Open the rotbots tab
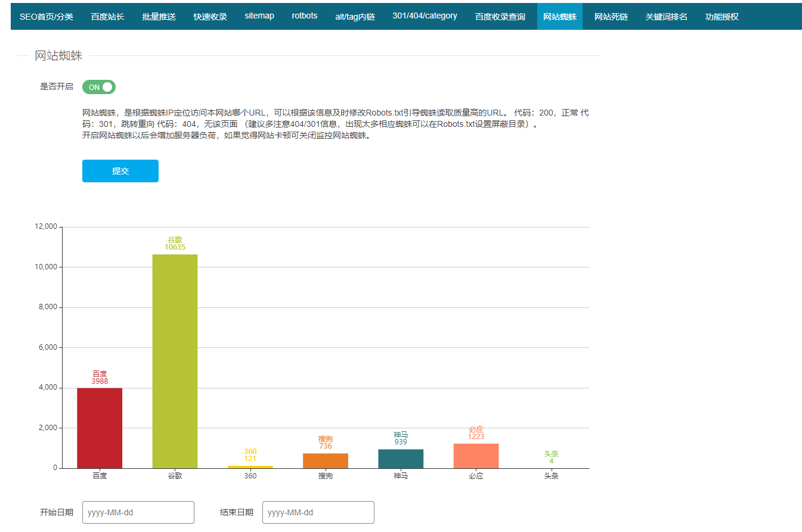The image size is (802, 532). coord(304,16)
